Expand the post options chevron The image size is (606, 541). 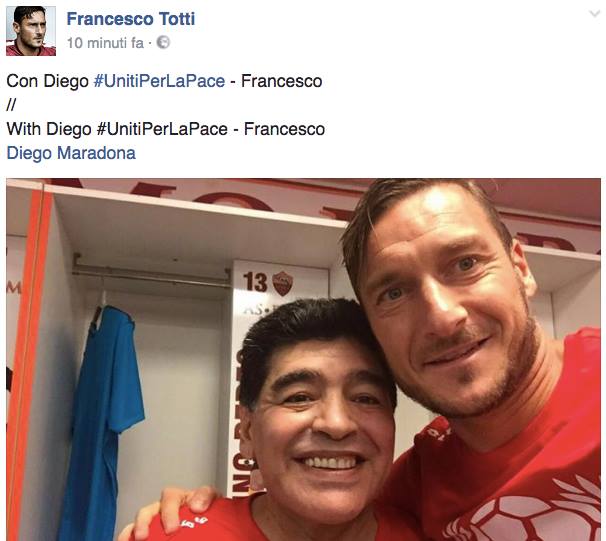(x=594, y=14)
